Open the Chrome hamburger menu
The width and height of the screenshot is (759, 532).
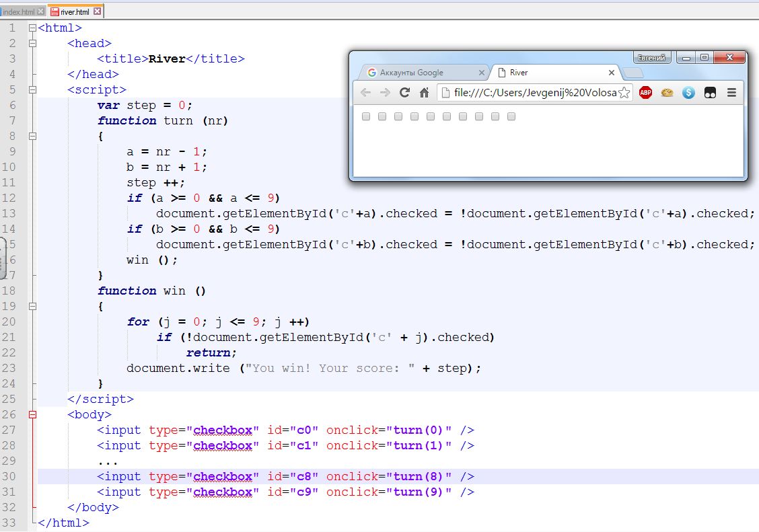coord(731,92)
